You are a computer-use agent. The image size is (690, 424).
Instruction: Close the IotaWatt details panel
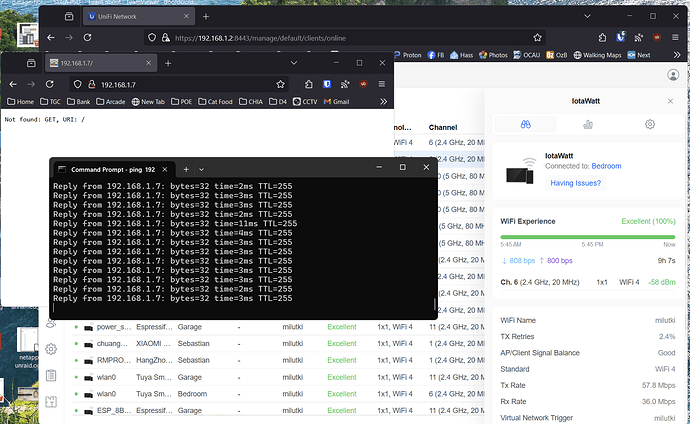click(x=670, y=101)
